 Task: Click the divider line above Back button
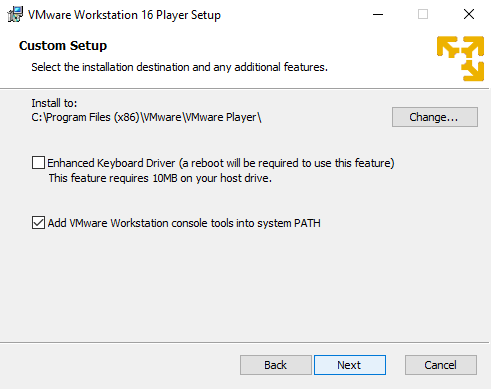(x=244, y=342)
